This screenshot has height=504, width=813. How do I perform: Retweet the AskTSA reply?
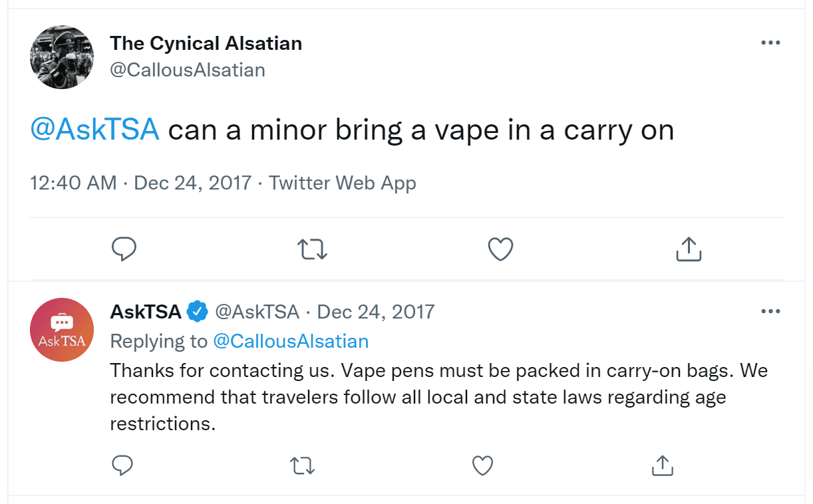pyautogui.click(x=303, y=465)
